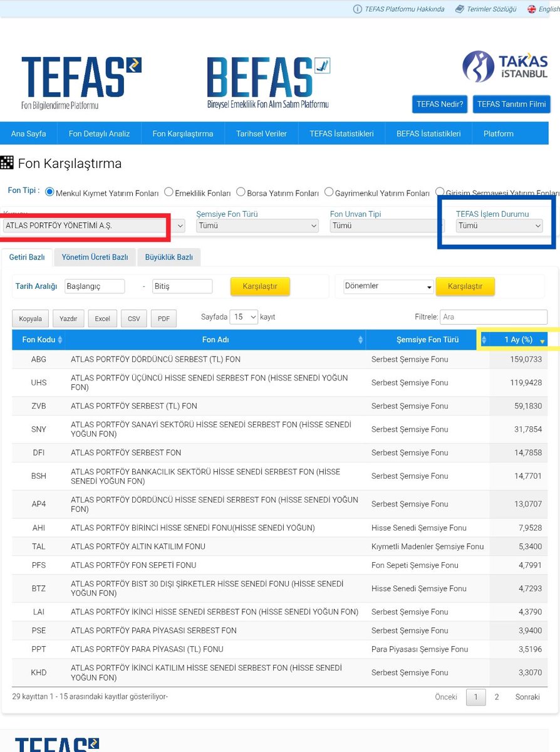This screenshot has width=560, height=752.
Task: Open TEFAS İşlem Durumu dropdown
Action: pos(499,226)
